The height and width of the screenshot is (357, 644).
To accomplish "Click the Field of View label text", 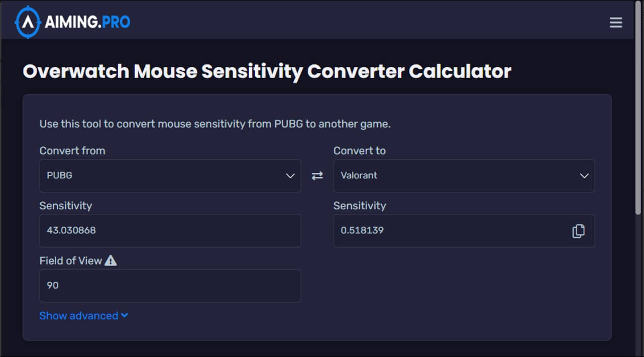I will point(70,261).
